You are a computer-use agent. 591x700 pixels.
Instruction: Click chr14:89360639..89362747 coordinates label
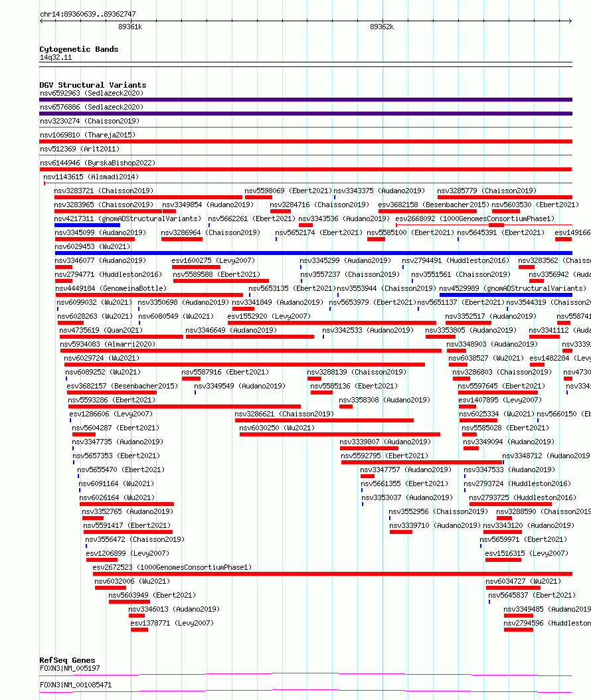pyautogui.click(x=88, y=15)
